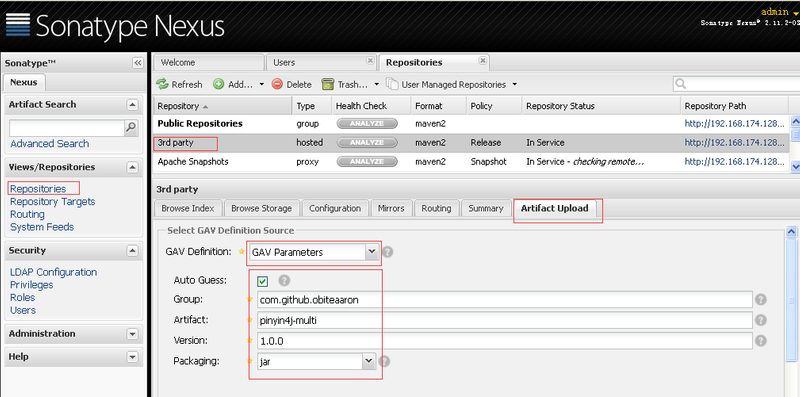Open Repositories in the sidebar
Image resolution: width=800 pixels, height=397 pixels.
pos(38,189)
